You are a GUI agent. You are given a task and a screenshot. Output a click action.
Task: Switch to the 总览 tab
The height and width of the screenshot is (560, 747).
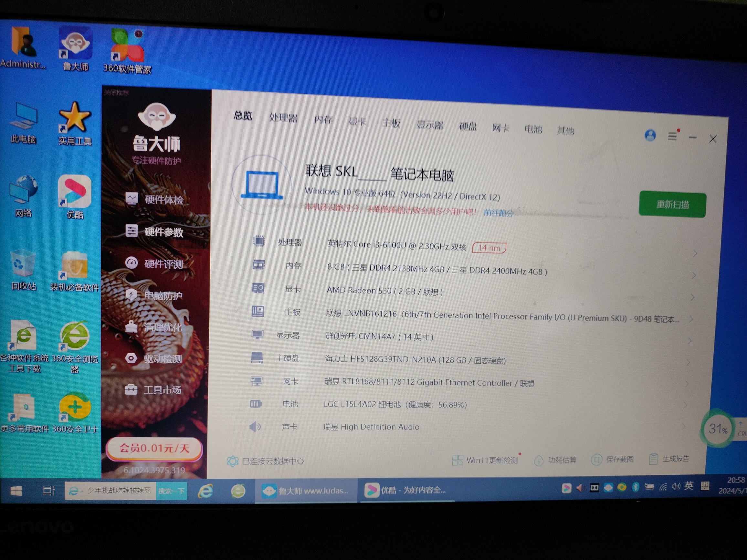tap(243, 116)
